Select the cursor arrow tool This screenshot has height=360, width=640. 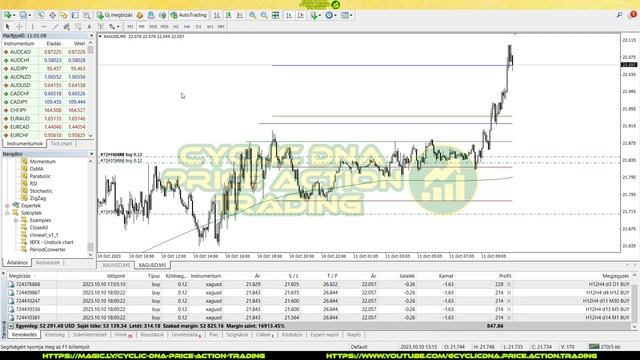tap(7, 27)
